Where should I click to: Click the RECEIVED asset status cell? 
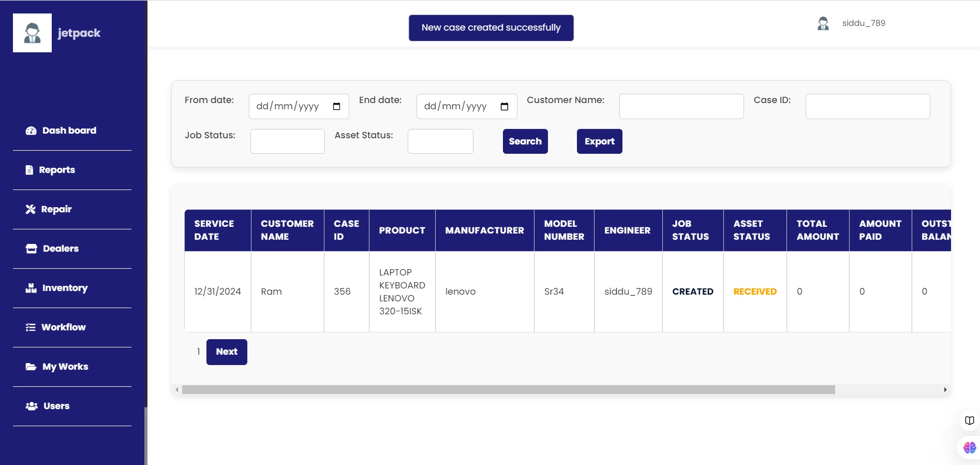click(755, 292)
